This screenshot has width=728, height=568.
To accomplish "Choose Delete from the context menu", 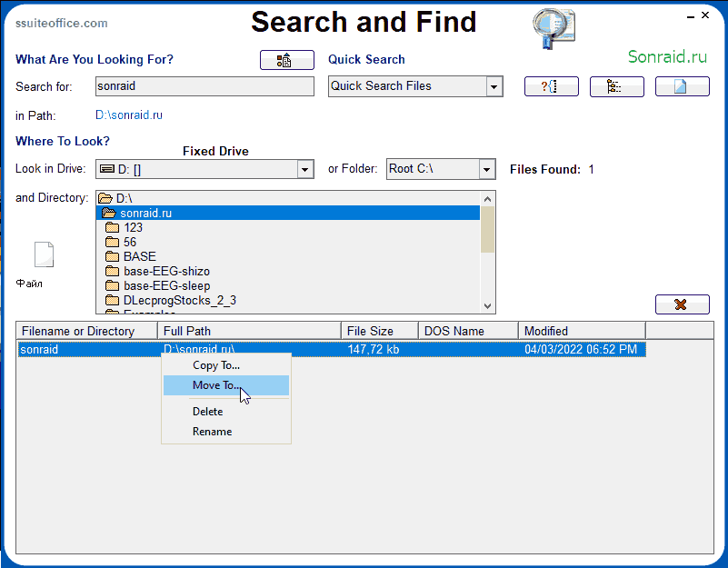I will [226, 412].
